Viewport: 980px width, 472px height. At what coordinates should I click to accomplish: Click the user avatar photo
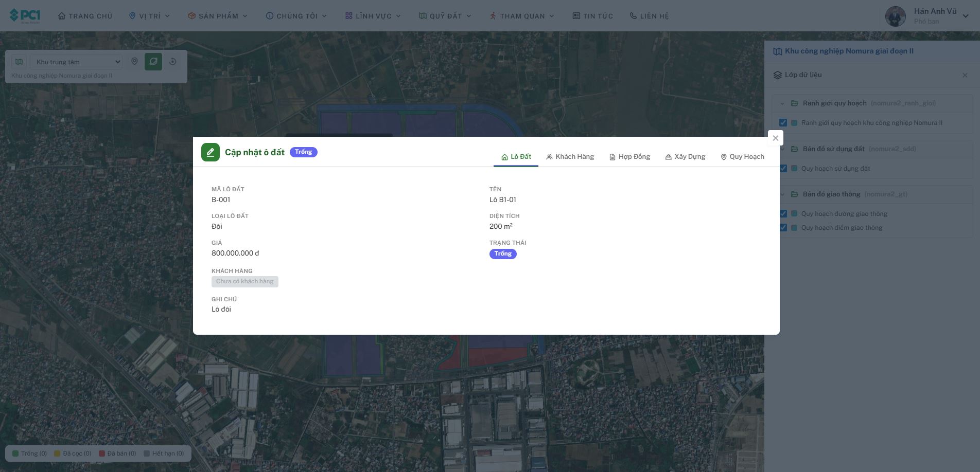(x=895, y=16)
